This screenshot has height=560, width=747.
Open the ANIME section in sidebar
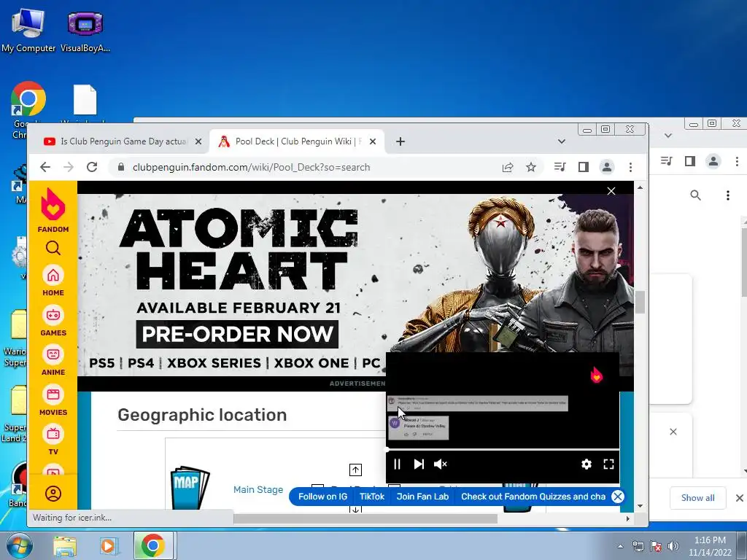pos(53,360)
